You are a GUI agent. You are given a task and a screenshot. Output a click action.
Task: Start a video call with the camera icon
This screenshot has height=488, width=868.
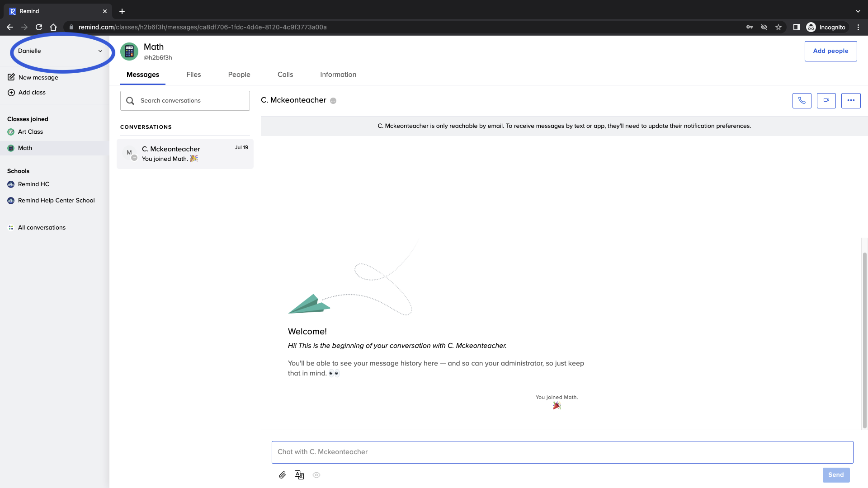(x=826, y=100)
